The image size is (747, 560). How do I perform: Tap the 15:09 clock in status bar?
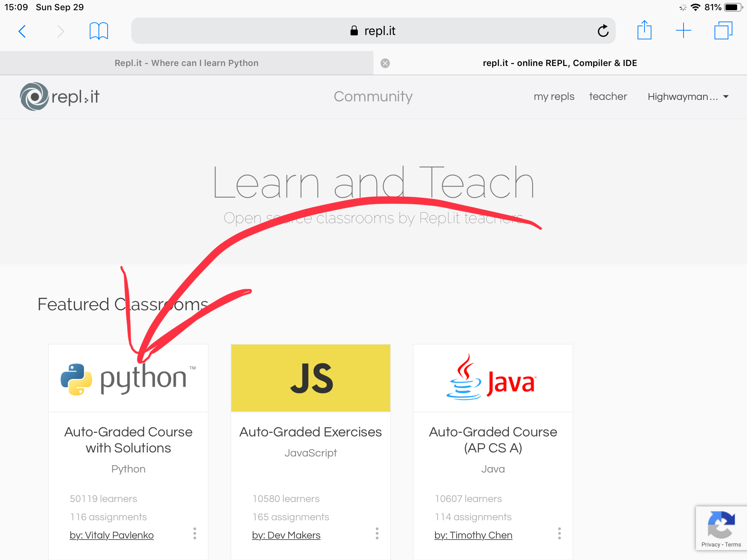(16, 7)
